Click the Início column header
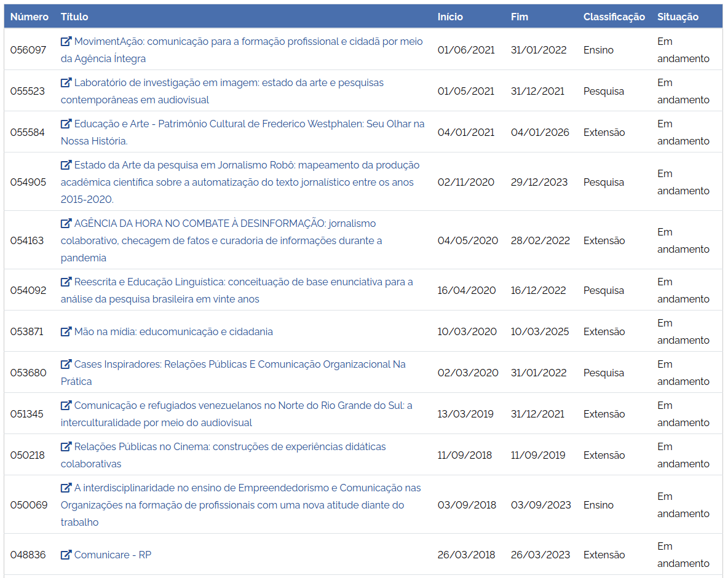 [x=450, y=17]
